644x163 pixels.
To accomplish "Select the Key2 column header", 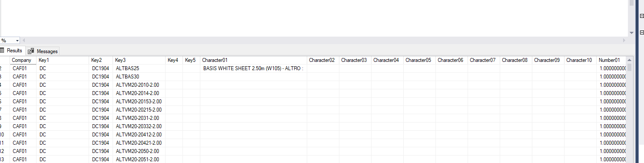I will [101, 60].
